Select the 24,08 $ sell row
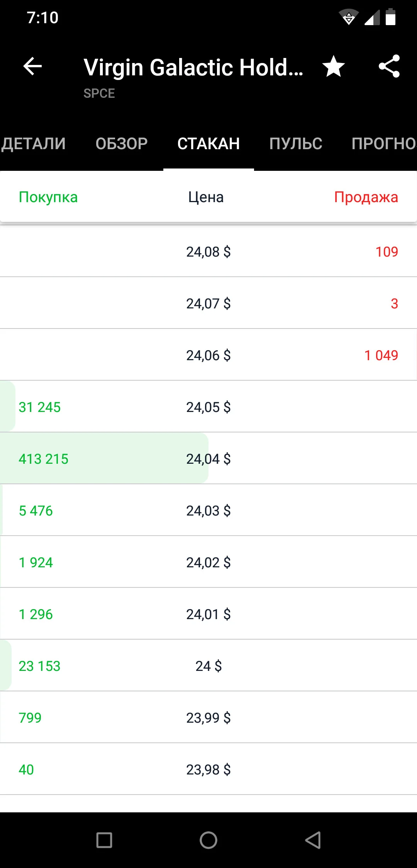Image resolution: width=417 pixels, height=868 pixels. tap(208, 252)
